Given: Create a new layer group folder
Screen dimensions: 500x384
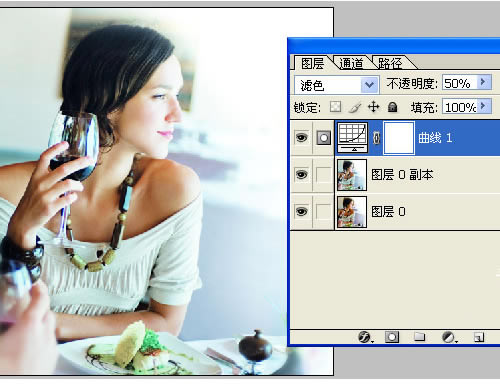Looking at the screenshot, I should point(419,337).
